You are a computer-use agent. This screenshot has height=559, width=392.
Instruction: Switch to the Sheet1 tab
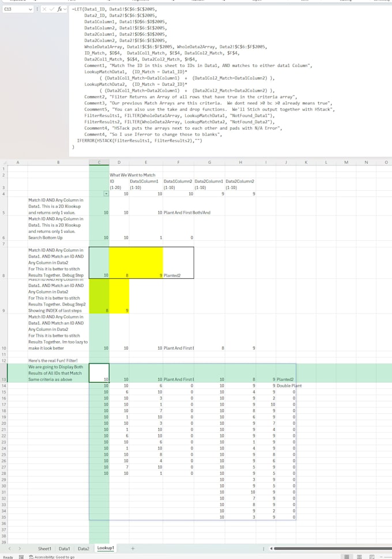(44, 548)
